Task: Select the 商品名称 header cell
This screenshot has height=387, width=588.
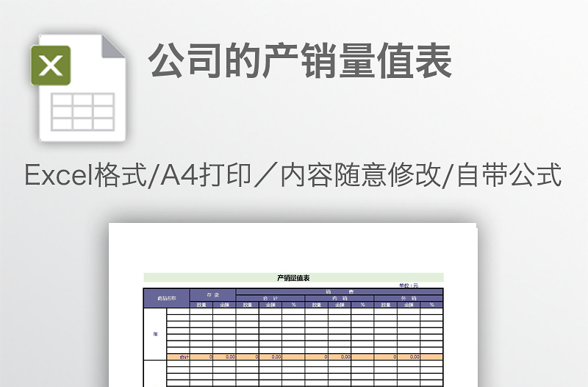Action: [x=167, y=299]
